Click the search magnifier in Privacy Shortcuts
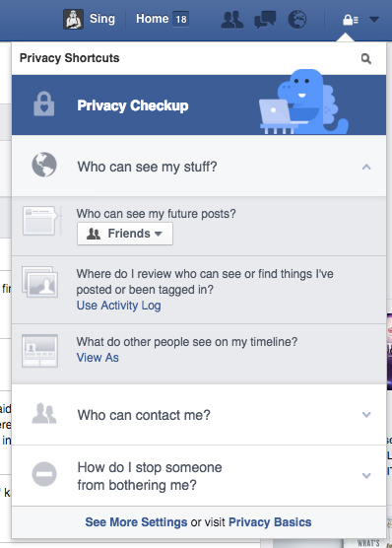The image size is (392, 548). click(365, 58)
